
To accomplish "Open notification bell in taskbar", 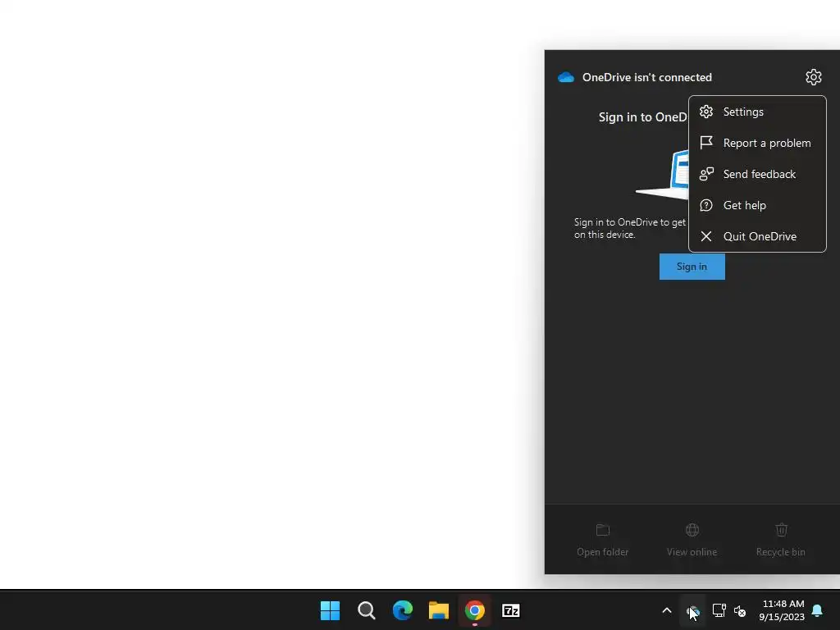I will point(818,610).
